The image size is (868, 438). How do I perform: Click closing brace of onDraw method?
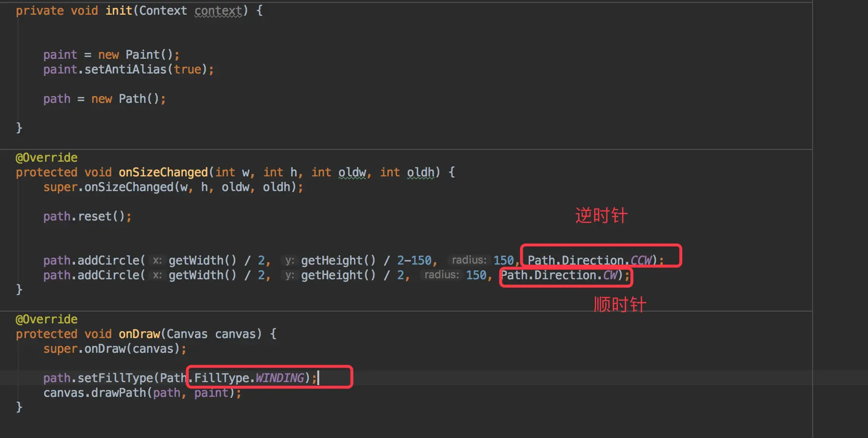point(19,407)
